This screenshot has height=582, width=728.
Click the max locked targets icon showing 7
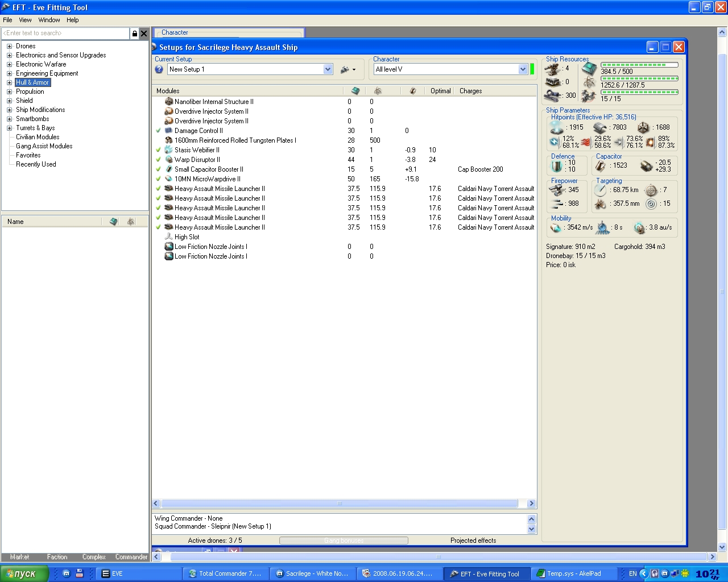651,190
